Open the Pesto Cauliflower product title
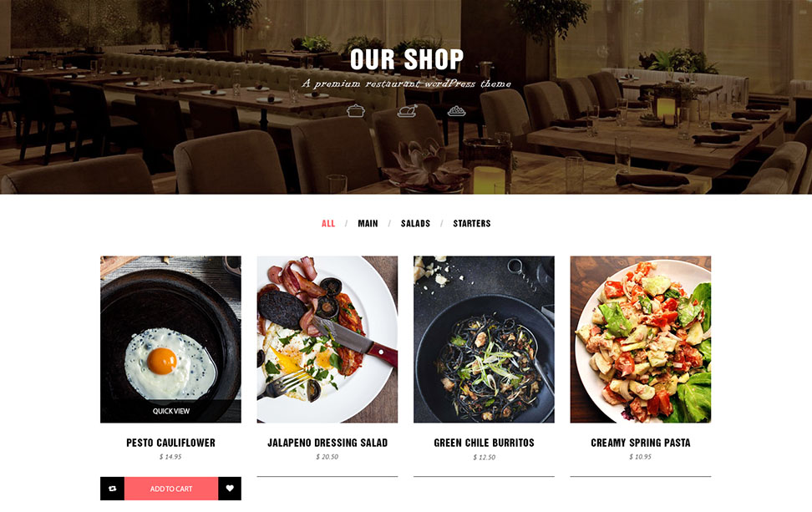Image resolution: width=812 pixels, height=512 pixels. point(171,443)
